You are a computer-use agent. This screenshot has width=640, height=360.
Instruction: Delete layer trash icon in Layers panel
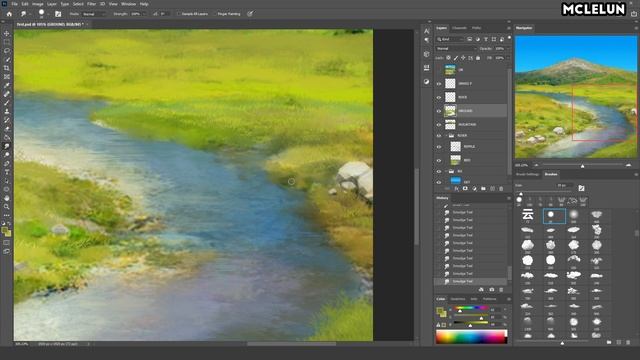point(501,189)
